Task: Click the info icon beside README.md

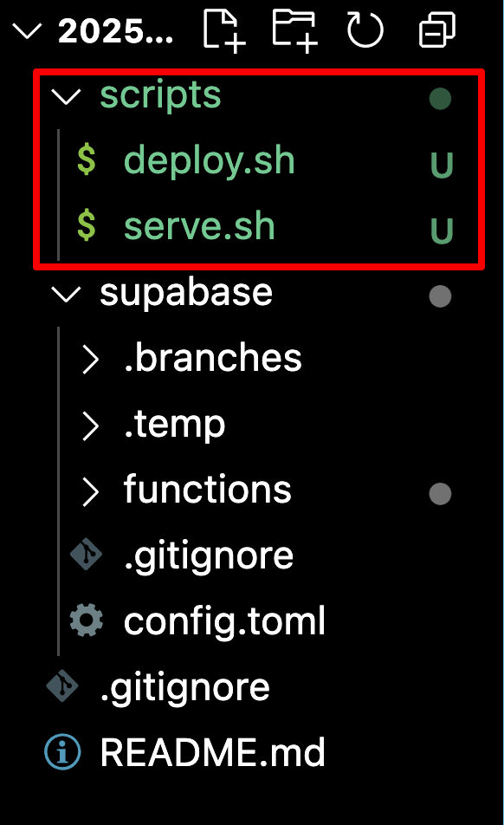Action: 62,752
